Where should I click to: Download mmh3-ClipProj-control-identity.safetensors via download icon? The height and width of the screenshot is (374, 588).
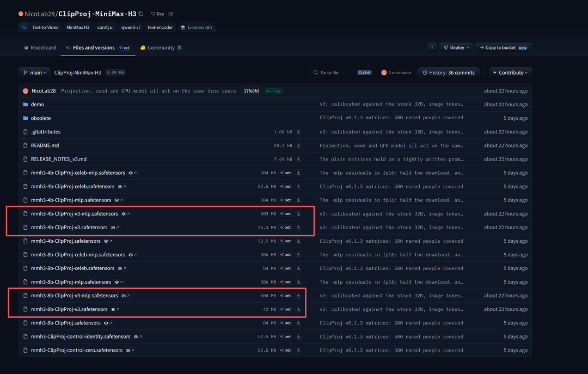point(298,337)
